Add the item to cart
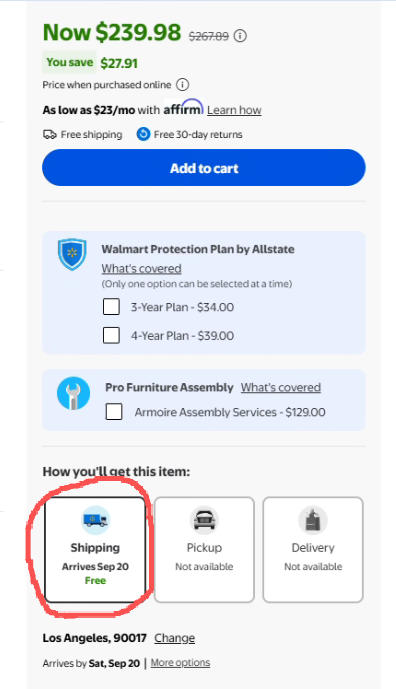 tap(204, 168)
